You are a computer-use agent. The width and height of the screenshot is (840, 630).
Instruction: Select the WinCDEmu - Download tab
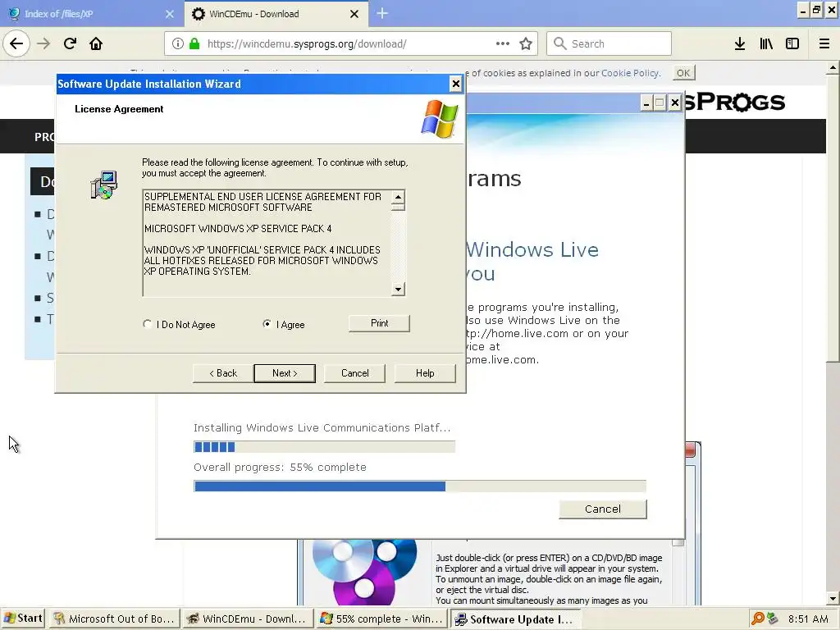click(x=276, y=13)
